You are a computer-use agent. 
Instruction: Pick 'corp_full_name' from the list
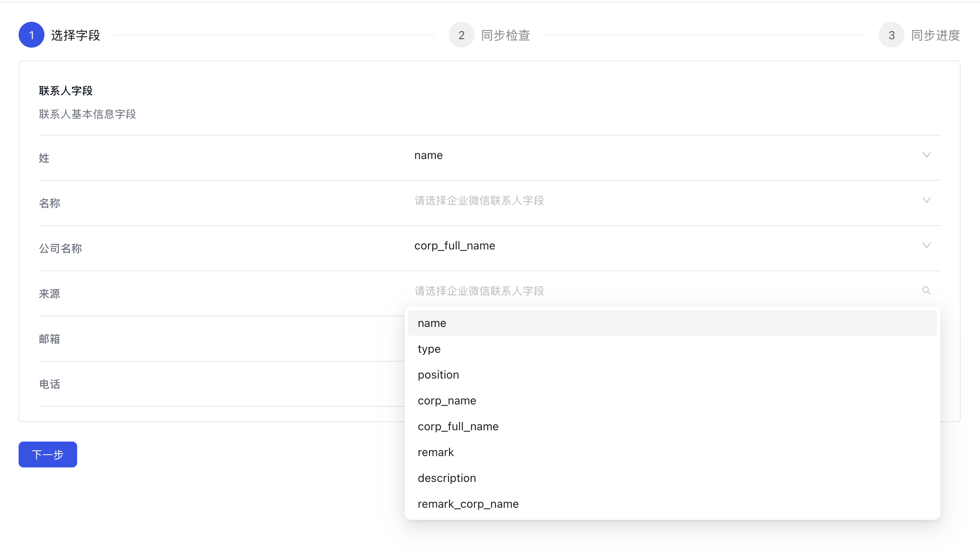[x=458, y=426]
